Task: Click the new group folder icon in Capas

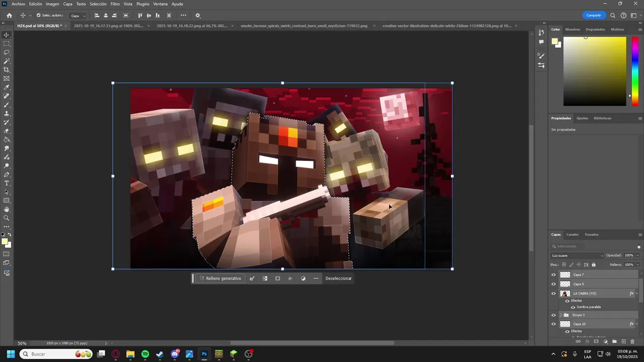Action: 614,341
